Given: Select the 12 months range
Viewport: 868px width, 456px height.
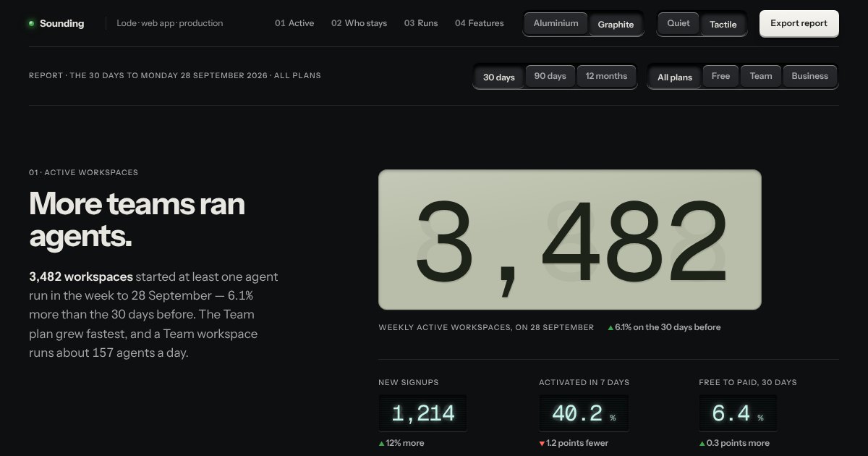Looking at the screenshot, I should pyautogui.click(x=606, y=76).
